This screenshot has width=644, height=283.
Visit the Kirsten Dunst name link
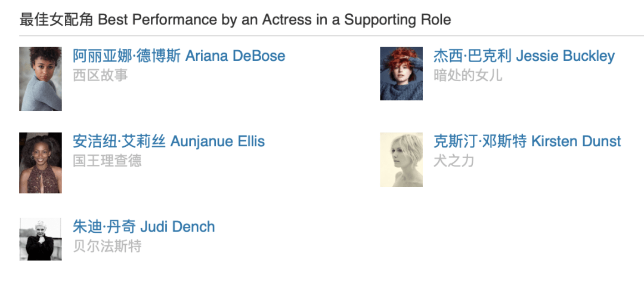575,141
